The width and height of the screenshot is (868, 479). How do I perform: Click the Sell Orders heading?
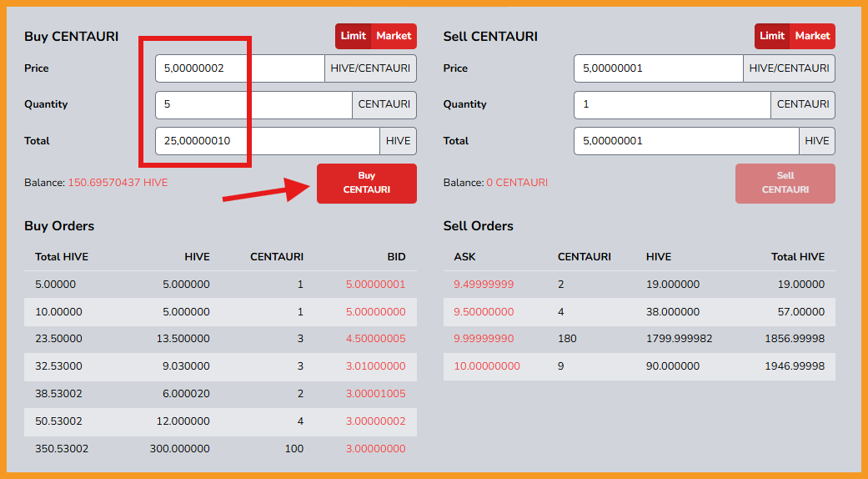point(479,226)
